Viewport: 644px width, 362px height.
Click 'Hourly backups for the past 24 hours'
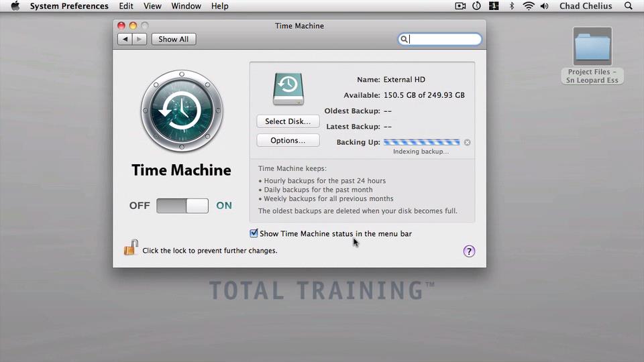(325, 180)
